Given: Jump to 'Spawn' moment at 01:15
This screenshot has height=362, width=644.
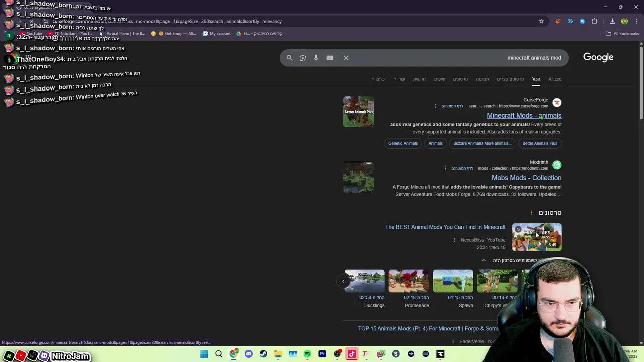Looking at the screenshot, I should click(453, 289).
